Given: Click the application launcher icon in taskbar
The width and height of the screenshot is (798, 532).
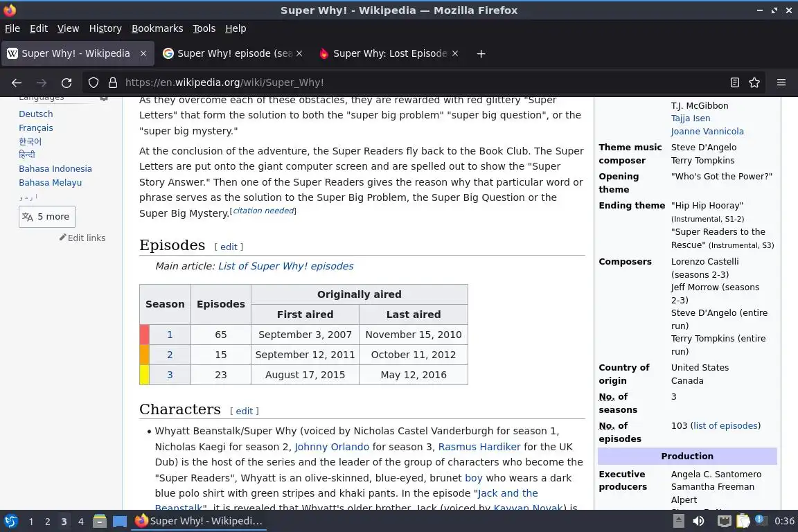Looking at the screenshot, I should pos(10,522).
